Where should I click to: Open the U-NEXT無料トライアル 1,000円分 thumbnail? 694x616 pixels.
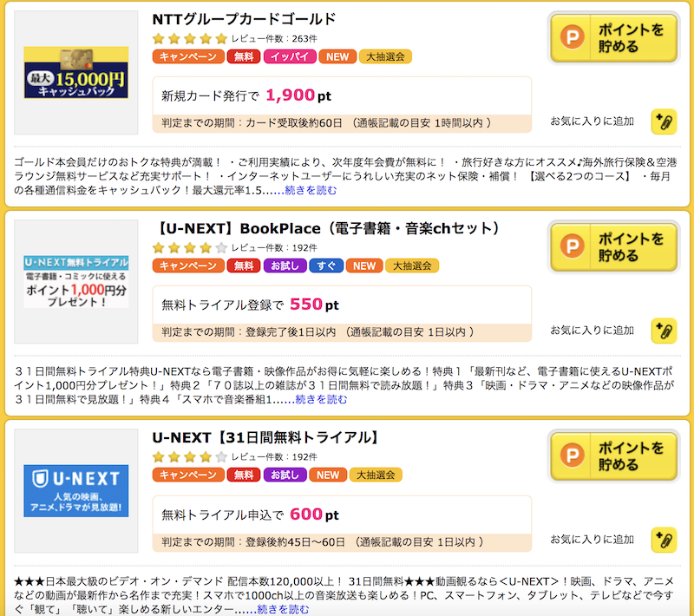click(x=76, y=281)
